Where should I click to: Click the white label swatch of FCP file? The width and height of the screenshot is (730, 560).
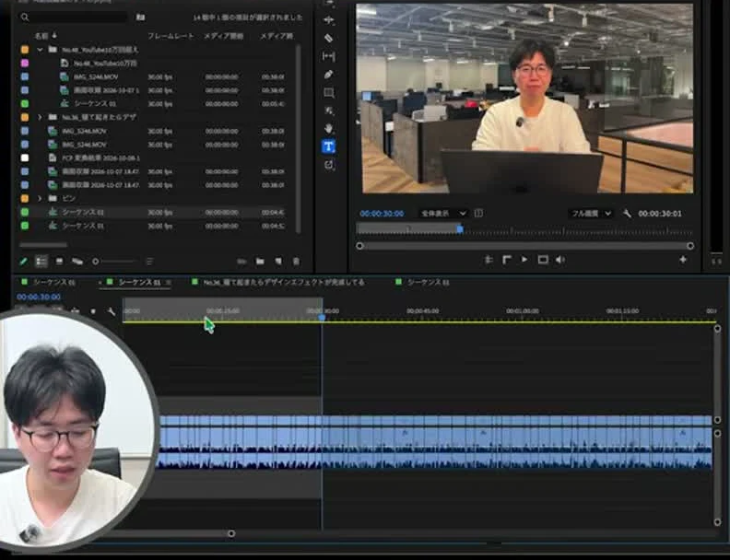(x=25, y=158)
